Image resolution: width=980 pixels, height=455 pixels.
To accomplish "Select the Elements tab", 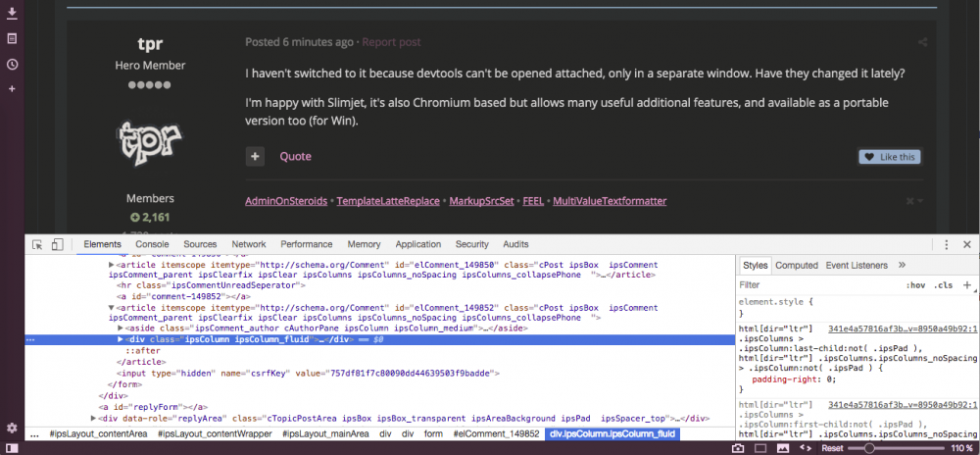I will pos(102,244).
